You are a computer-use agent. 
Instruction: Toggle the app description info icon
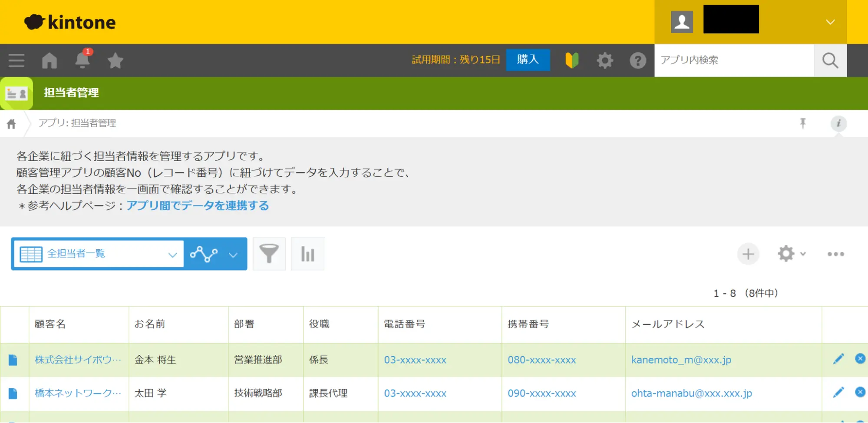pos(838,123)
